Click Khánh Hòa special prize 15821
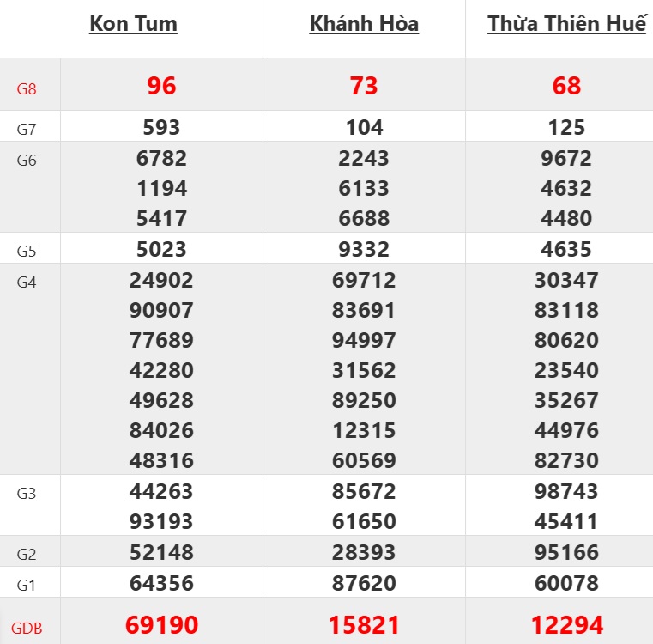This screenshot has width=653, height=644. pyautogui.click(x=364, y=624)
